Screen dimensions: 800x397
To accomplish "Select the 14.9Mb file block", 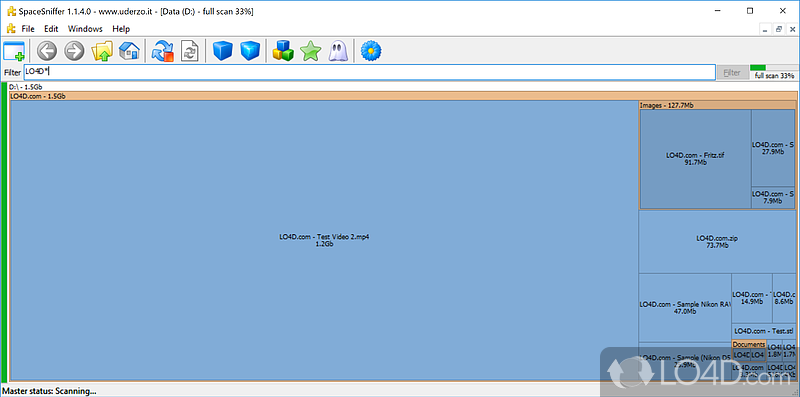I will (752, 298).
